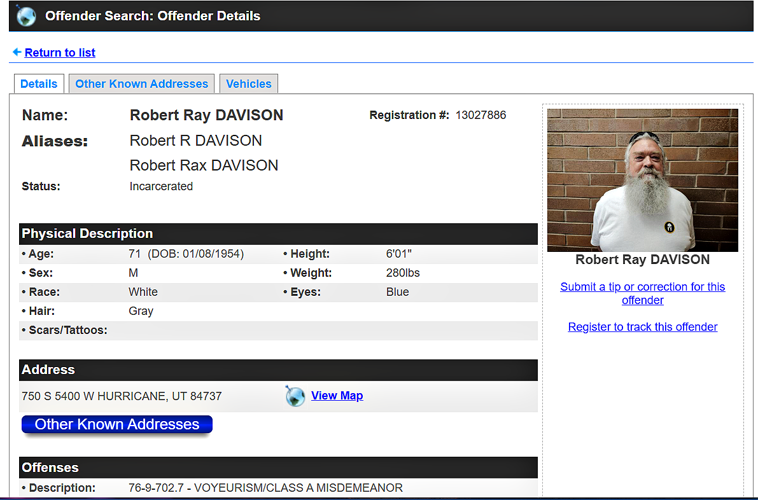Click the caption Robert Ray DAVISON under photo
This screenshot has width=758, height=500.
click(x=642, y=260)
